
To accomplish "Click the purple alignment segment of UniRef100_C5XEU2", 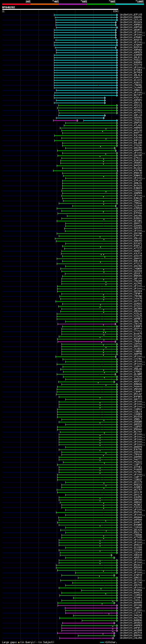I will (x=66, y=120).
